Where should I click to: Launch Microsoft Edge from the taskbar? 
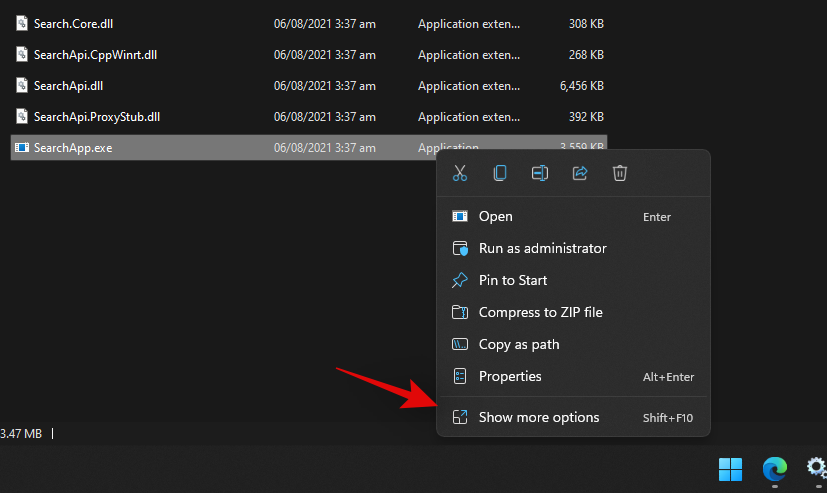[775, 469]
